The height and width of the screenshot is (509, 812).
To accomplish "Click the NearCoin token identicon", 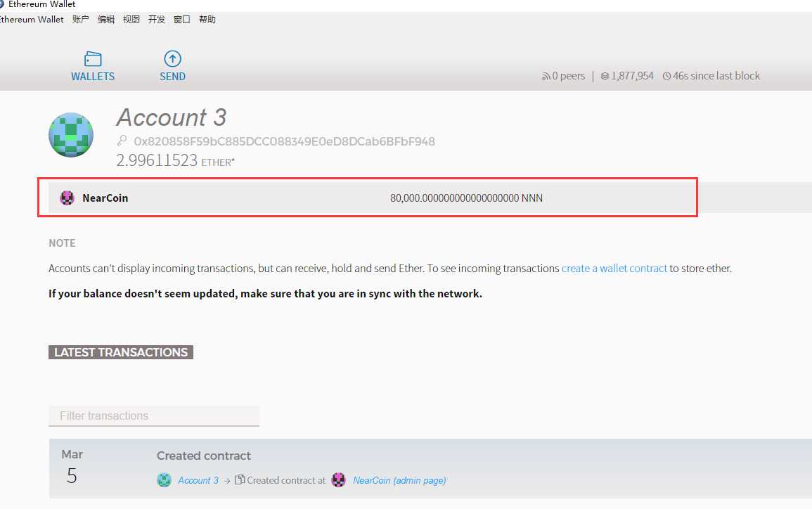I will (x=67, y=198).
